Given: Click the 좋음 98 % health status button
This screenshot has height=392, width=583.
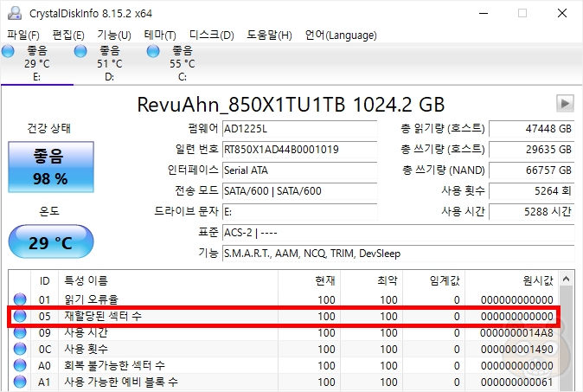Looking at the screenshot, I should point(51,167).
